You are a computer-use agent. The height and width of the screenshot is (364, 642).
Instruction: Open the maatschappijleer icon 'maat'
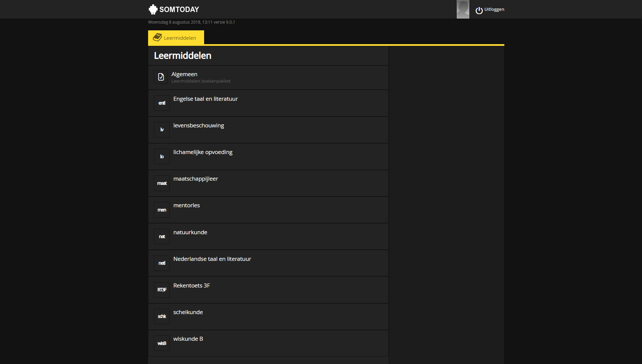tap(162, 183)
